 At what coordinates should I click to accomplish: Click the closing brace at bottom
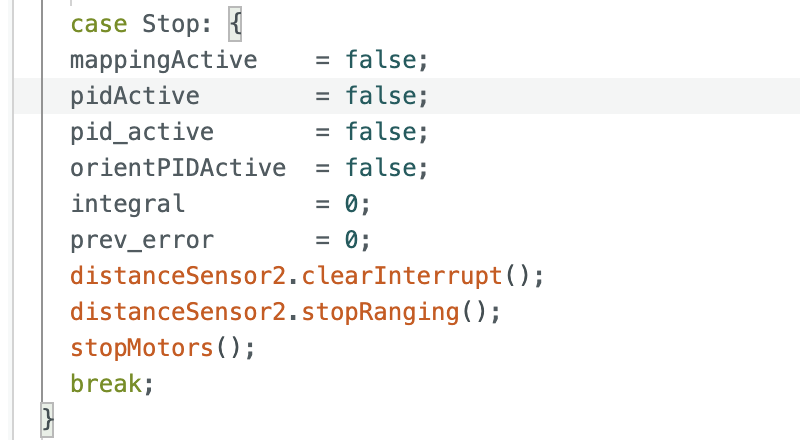tap(47, 420)
